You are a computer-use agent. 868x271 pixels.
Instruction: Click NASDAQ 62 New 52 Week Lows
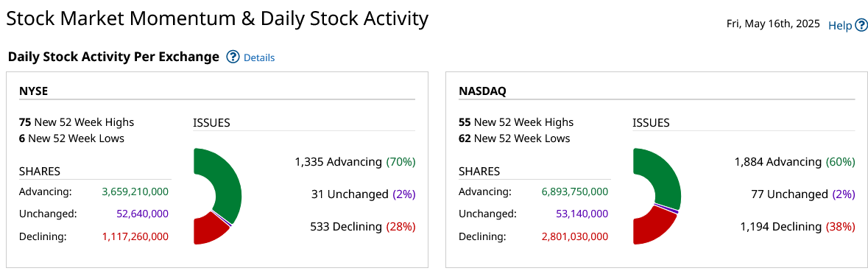click(x=515, y=138)
